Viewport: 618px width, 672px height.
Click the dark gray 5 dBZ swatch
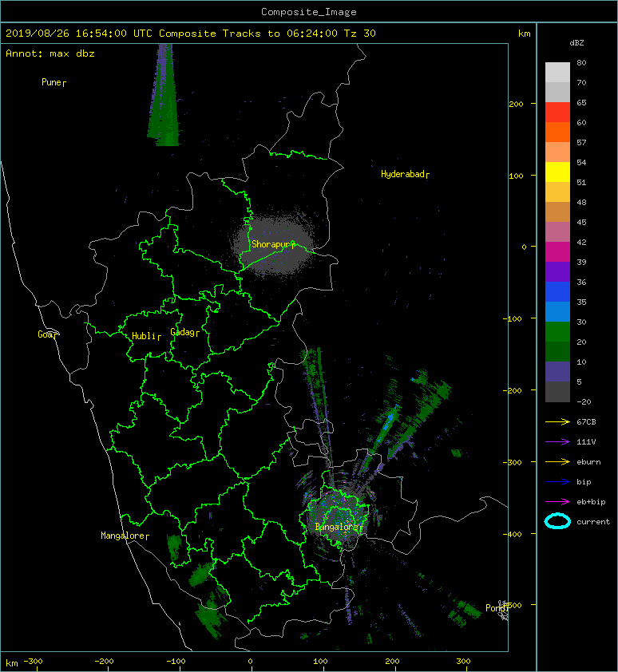point(557,392)
